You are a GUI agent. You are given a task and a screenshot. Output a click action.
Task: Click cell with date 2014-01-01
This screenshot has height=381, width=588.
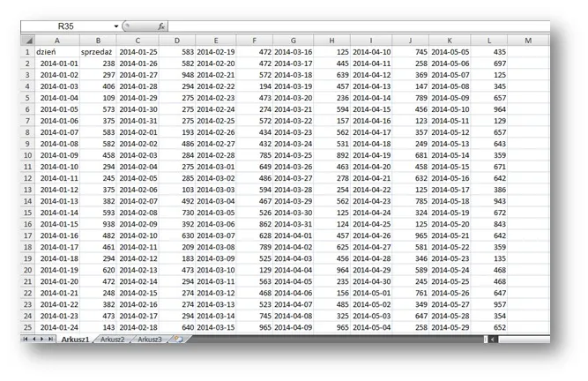coord(57,63)
